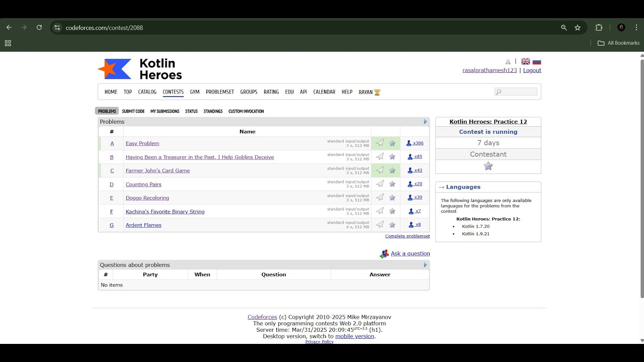This screenshot has width=644, height=362.
Task: Expand Problems panel arrow
Action: (x=425, y=122)
